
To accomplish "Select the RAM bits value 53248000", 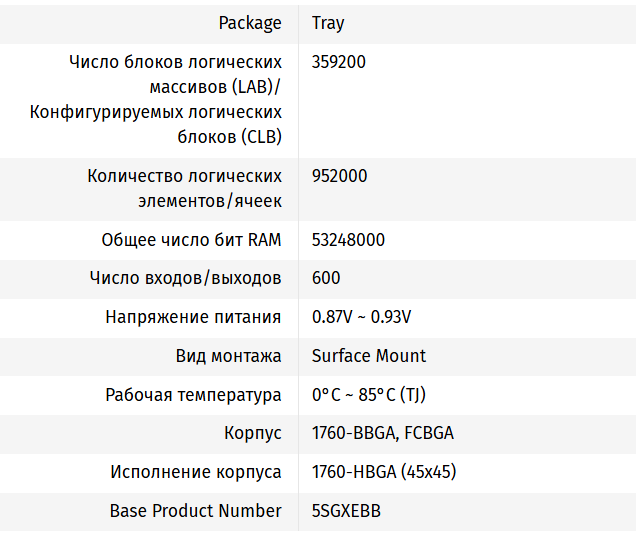I will [348, 240].
